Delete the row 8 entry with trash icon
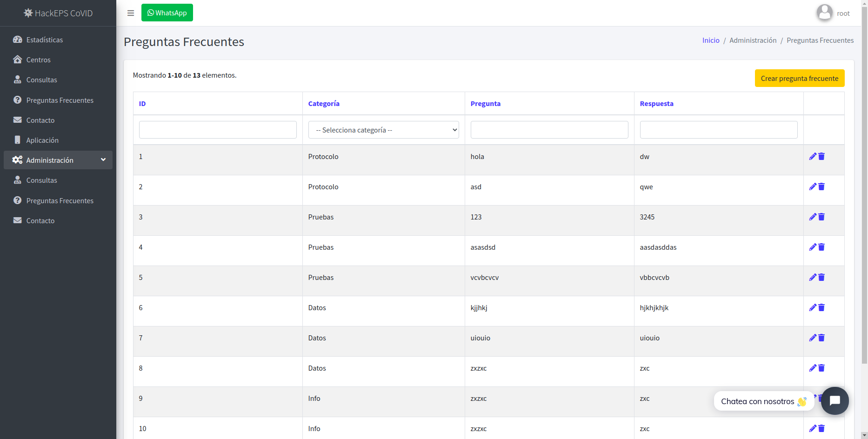The width and height of the screenshot is (868, 439). point(821,368)
